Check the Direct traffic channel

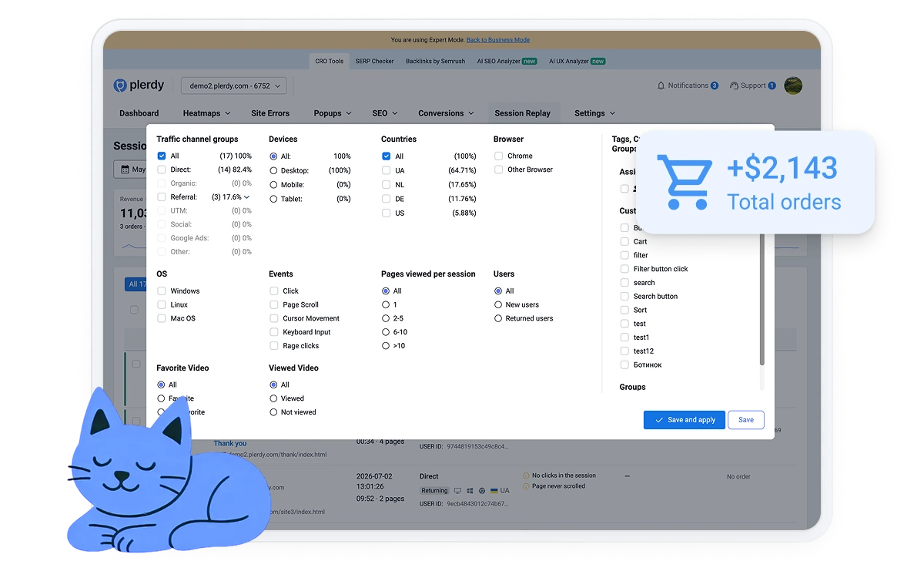[x=162, y=170]
